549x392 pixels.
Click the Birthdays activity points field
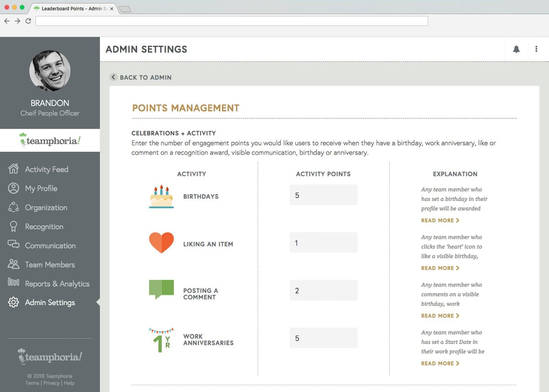point(323,195)
